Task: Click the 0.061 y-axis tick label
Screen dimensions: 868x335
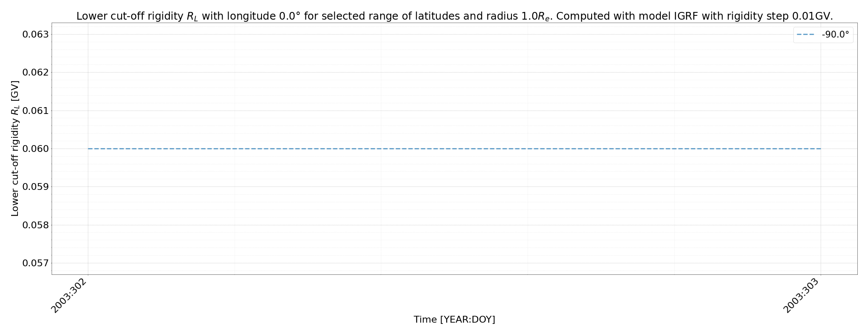Action: pos(36,111)
